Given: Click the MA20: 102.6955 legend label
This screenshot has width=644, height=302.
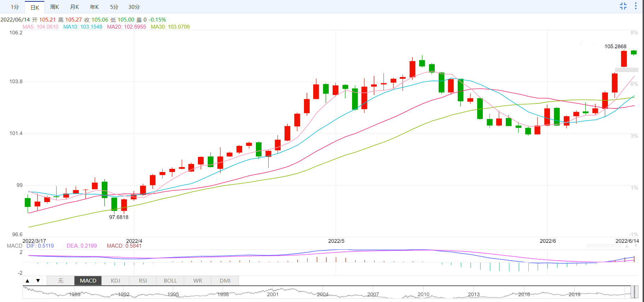Looking at the screenshot, I should tap(127, 27).
